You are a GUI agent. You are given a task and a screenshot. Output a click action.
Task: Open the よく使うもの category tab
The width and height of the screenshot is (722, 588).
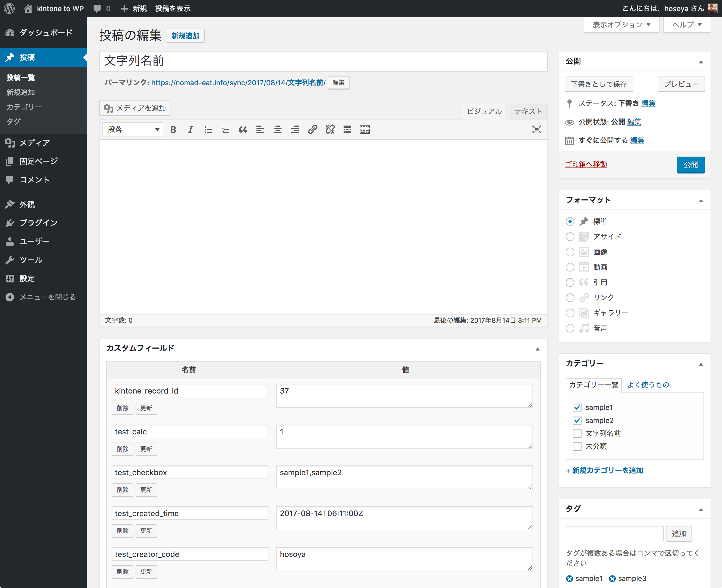click(648, 385)
